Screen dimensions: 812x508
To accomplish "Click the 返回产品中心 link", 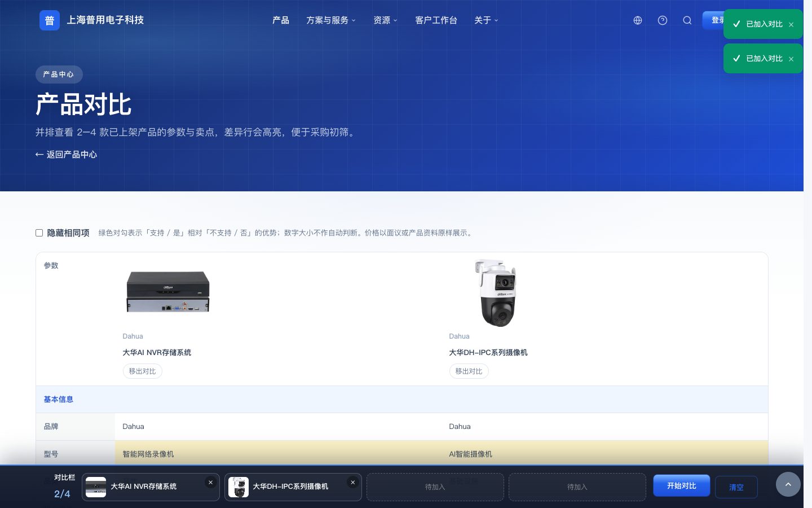I will click(66, 155).
